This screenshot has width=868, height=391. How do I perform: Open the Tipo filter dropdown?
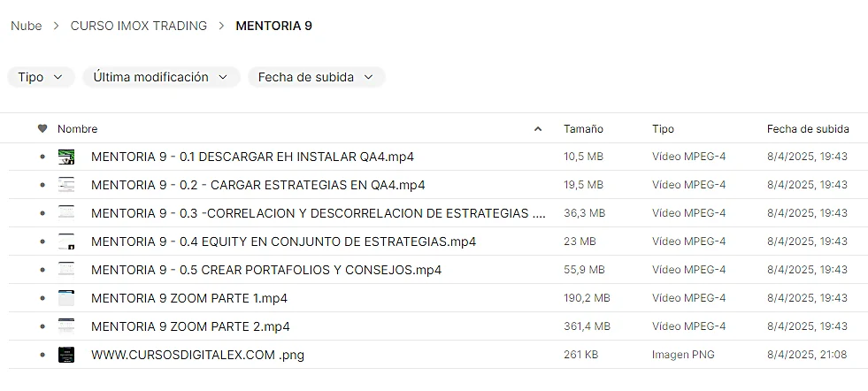41,77
